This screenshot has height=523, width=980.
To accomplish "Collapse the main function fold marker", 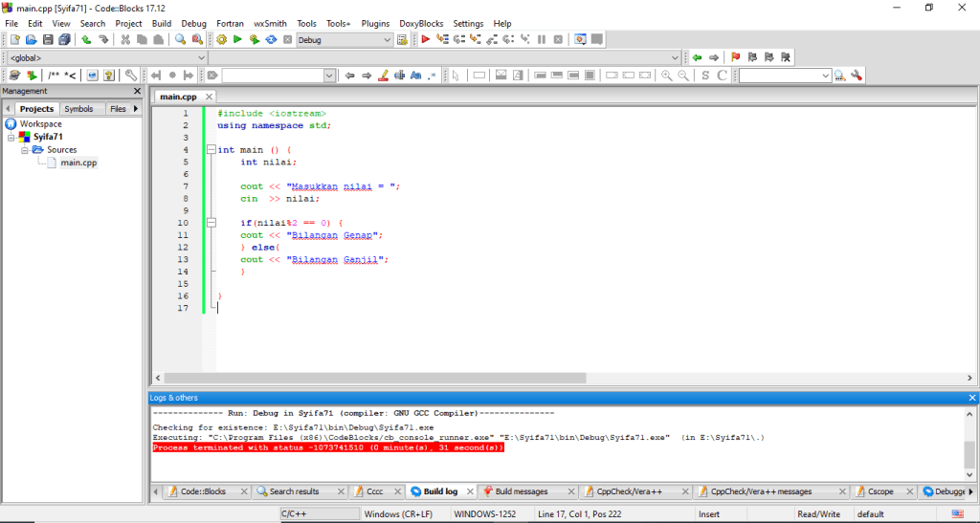I will pos(211,149).
